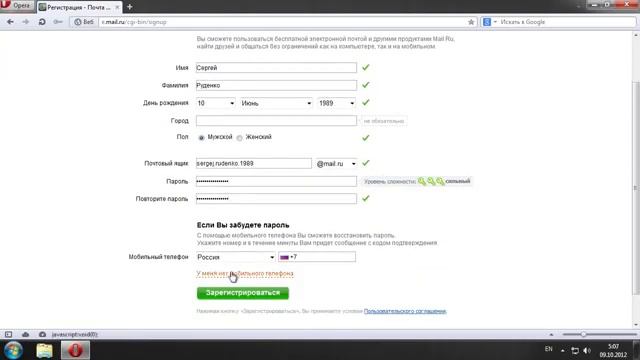Click the green Зарегистрироваться button
640x360 pixels.
pos(243,293)
